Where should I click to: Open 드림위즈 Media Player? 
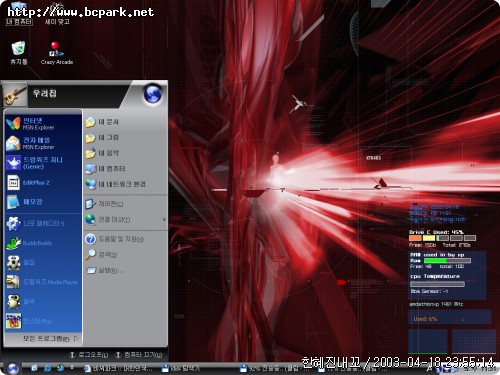pos(43,282)
